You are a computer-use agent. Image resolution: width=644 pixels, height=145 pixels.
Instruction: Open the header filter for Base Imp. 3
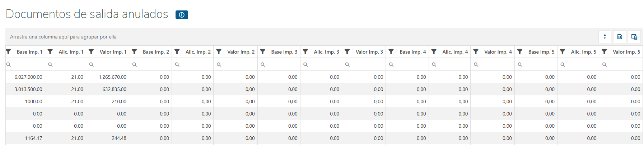coord(263,52)
